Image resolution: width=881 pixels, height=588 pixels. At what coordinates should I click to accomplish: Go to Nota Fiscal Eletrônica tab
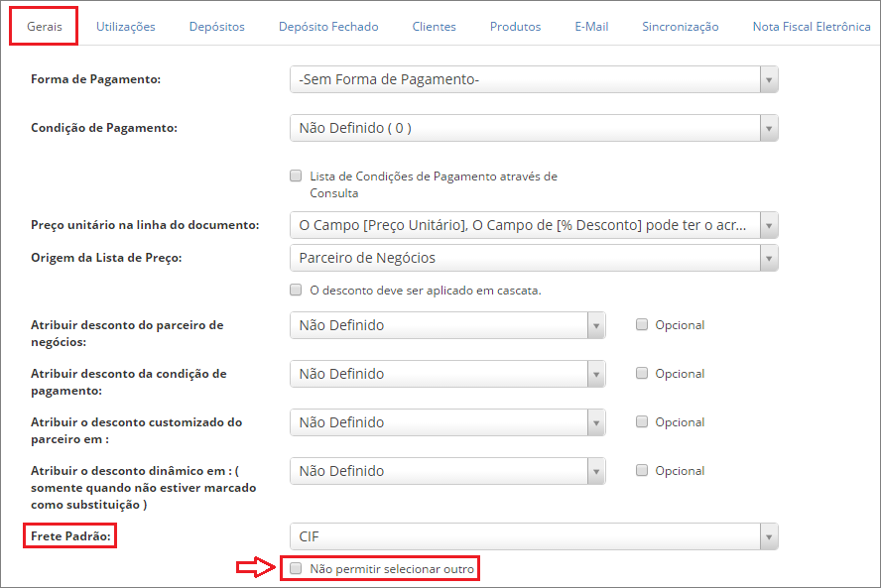coord(812,27)
